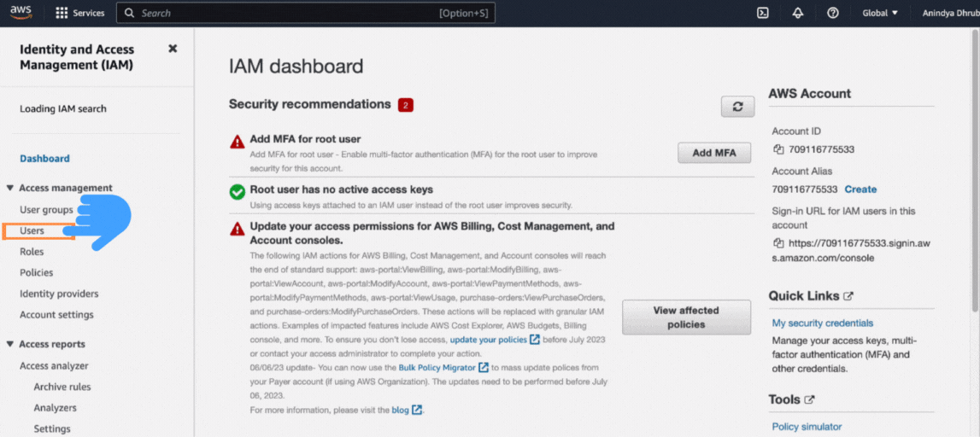Click external icon beside blog link
This screenshot has width=980, height=437.
(417, 411)
